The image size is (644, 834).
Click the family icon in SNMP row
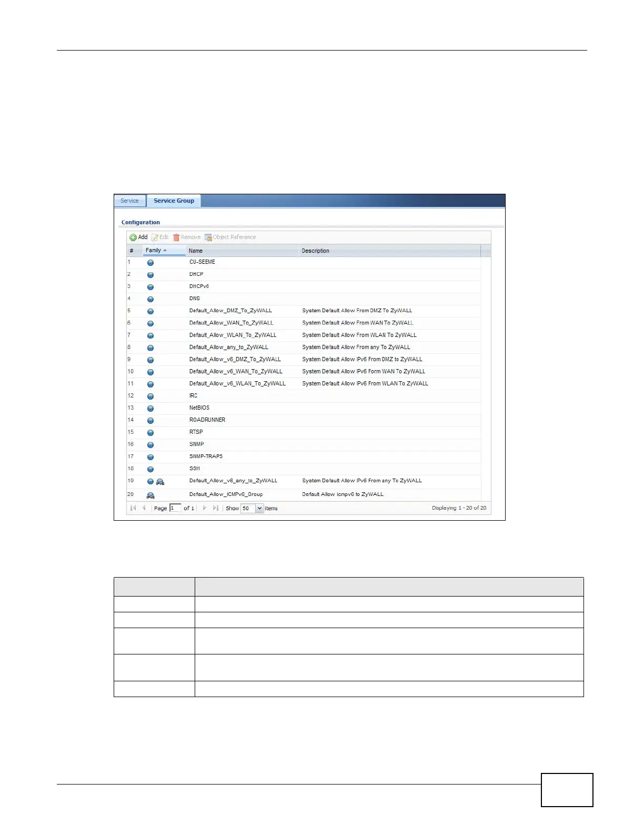coord(150,444)
